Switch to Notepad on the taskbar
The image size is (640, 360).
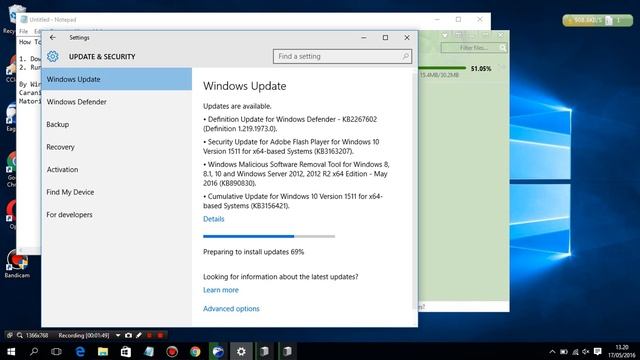coord(149,351)
